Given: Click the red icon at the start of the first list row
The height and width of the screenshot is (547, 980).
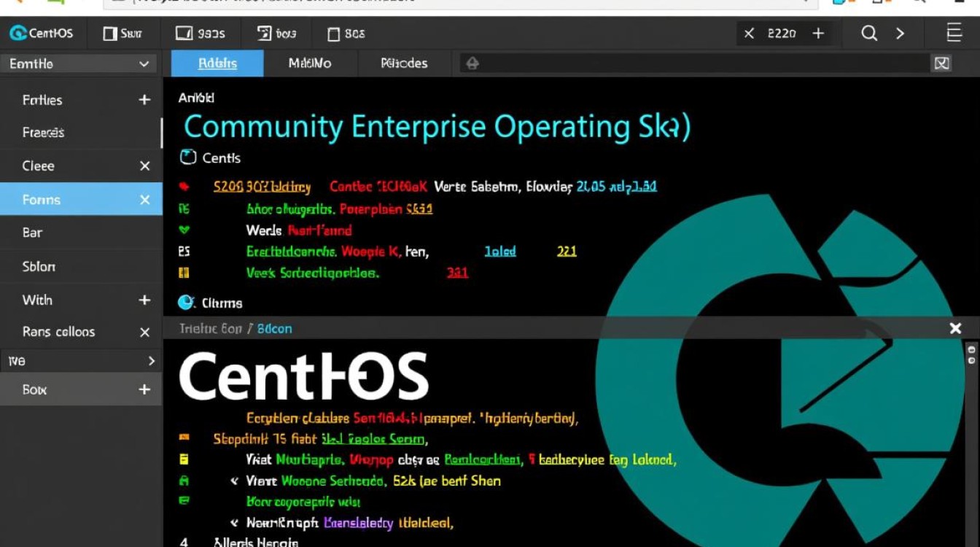Looking at the screenshot, I should pos(184,187).
